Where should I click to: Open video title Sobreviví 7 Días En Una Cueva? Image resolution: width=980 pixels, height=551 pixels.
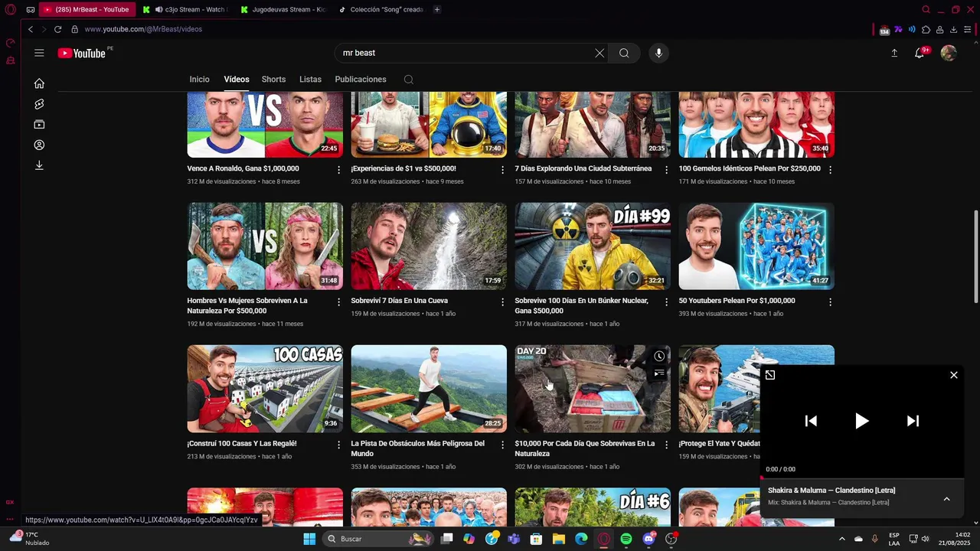(x=399, y=301)
